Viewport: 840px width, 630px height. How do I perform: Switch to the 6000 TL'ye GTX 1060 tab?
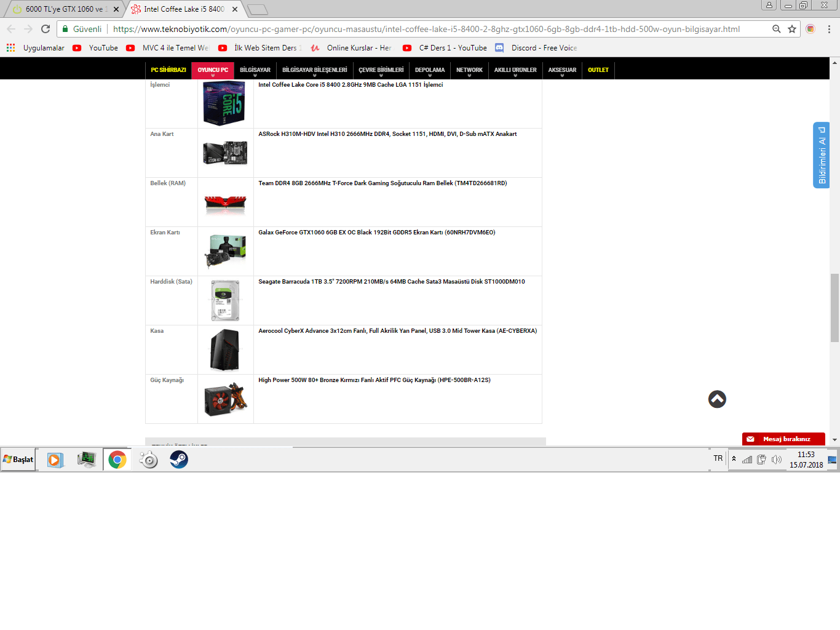[x=64, y=9]
